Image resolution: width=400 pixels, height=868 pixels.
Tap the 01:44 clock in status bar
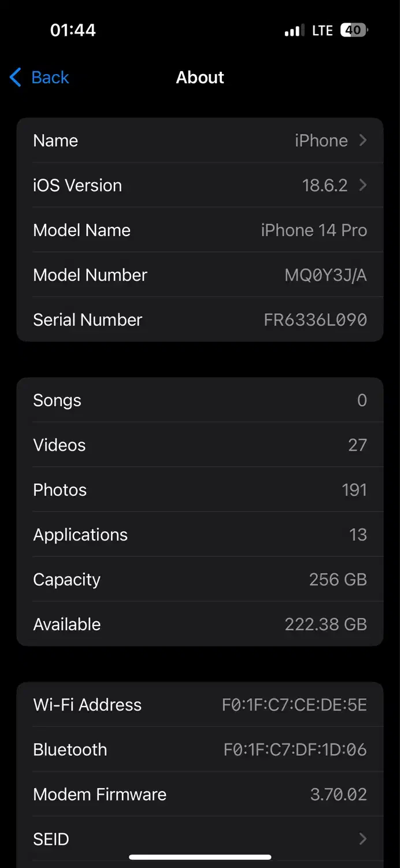coord(73,30)
